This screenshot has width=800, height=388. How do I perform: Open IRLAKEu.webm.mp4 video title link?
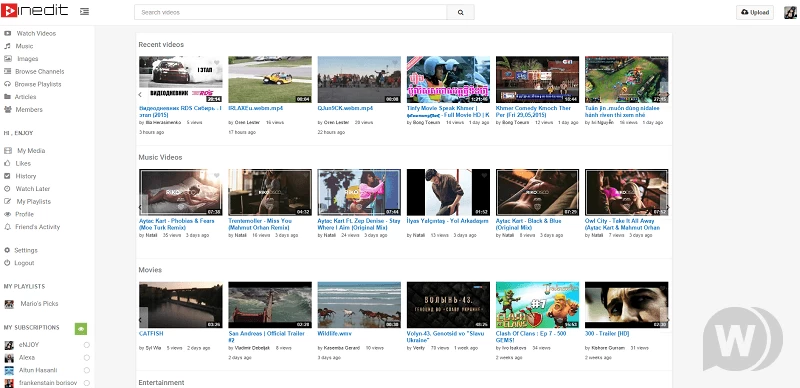point(256,108)
